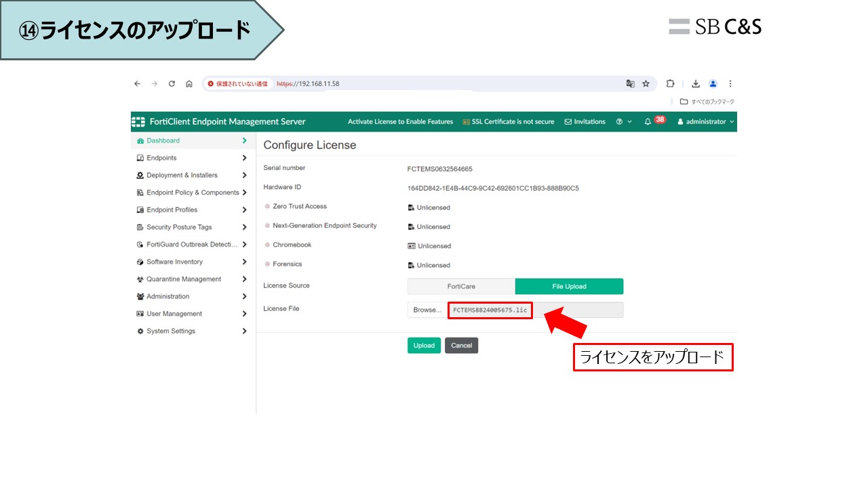Viewport: 868px width, 488px height.
Task: Click the browser profile avatar icon
Action: click(x=713, y=84)
